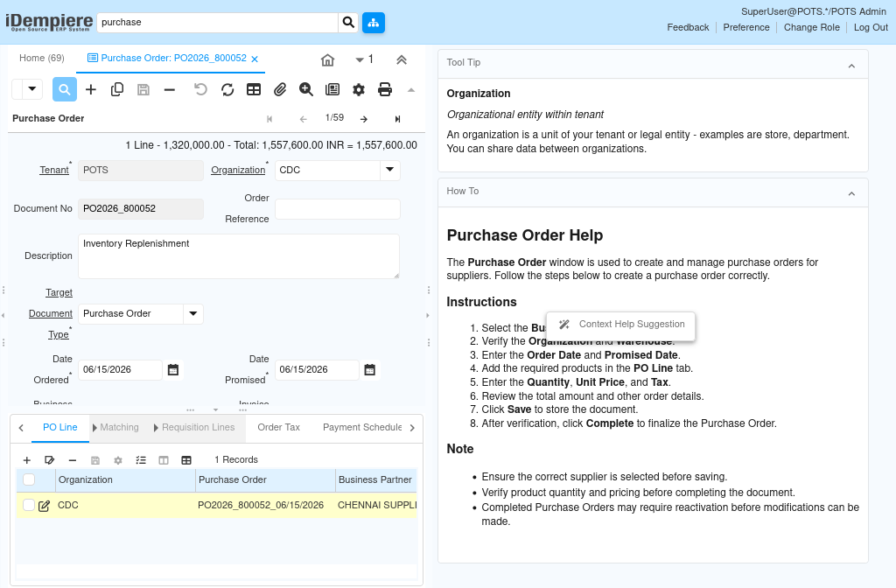Click the PO Line edit record icon

(x=50, y=460)
